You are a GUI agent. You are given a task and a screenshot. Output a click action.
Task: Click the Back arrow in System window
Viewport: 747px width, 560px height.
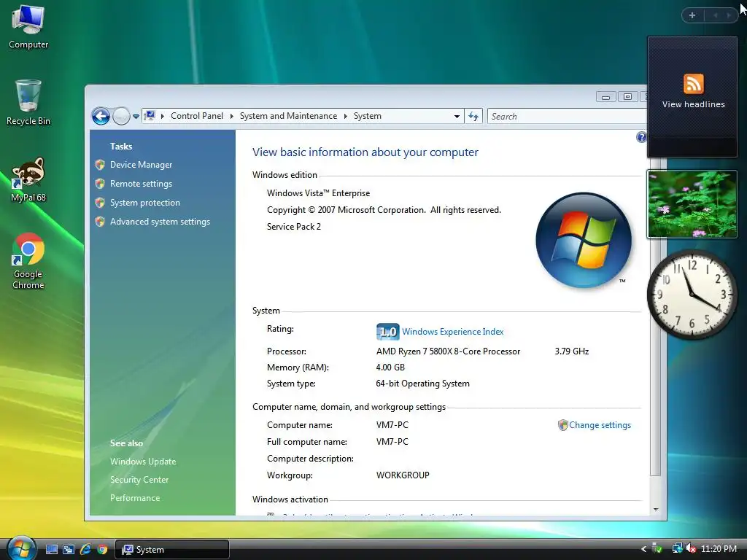101,116
